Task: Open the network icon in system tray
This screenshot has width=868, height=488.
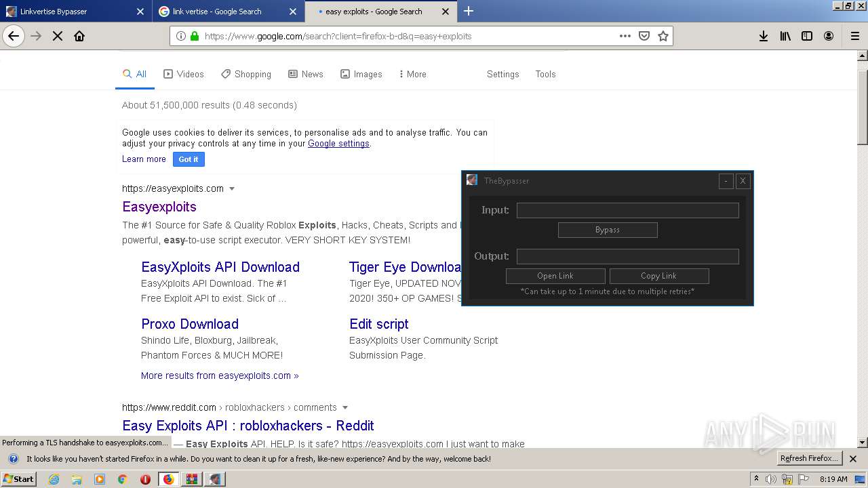Action: [787, 479]
